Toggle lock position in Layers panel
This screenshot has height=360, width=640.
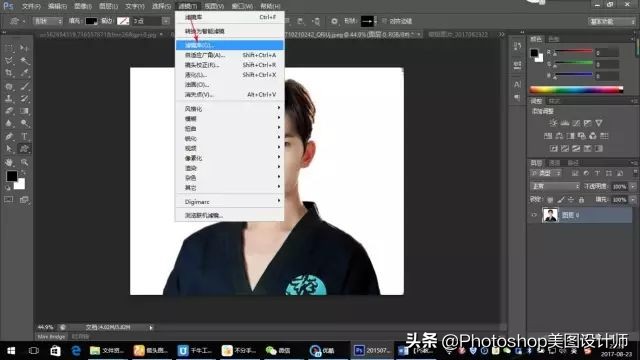coord(571,200)
